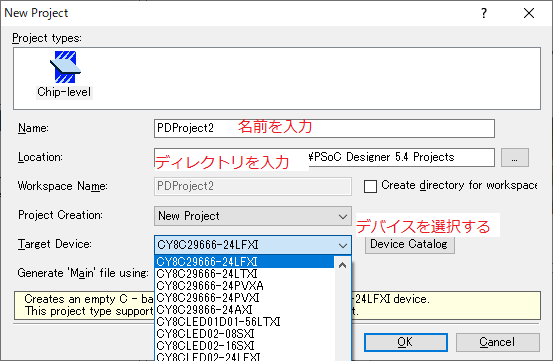Open the Device Catalog

(409, 244)
